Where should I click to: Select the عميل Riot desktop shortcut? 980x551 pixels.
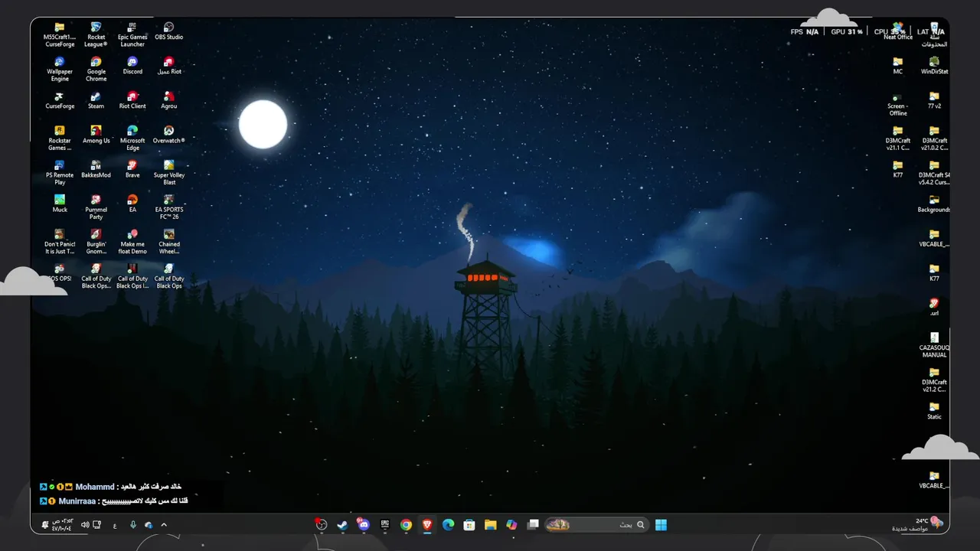pos(169,66)
